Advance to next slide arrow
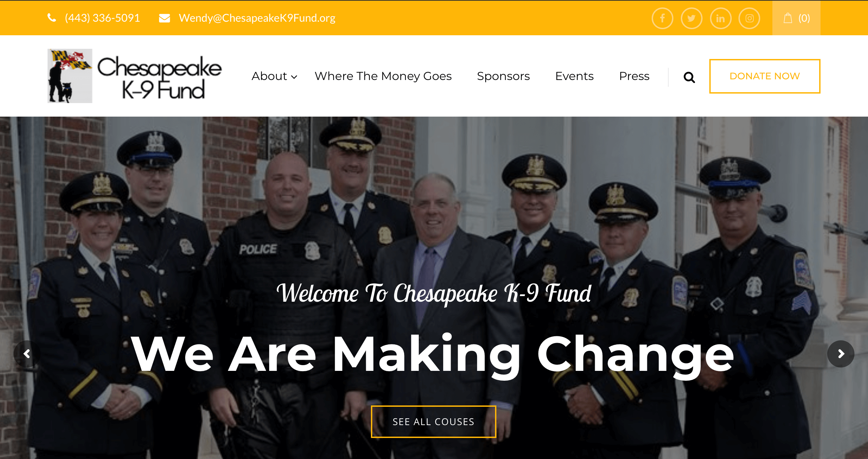 (841, 354)
